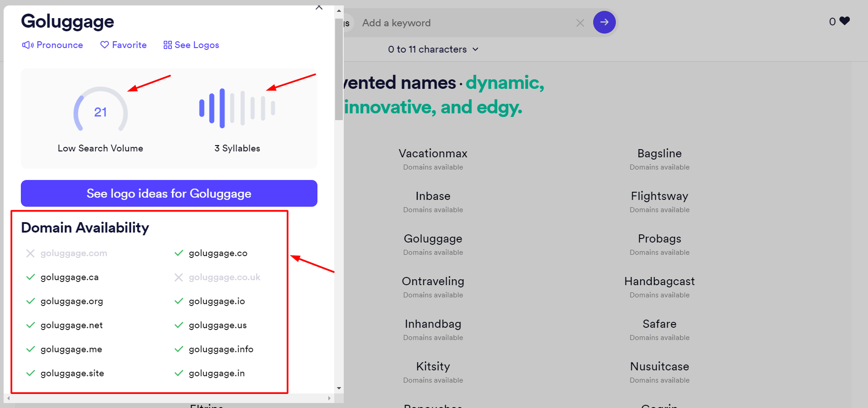Click the purple arrow submit button

(x=604, y=22)
